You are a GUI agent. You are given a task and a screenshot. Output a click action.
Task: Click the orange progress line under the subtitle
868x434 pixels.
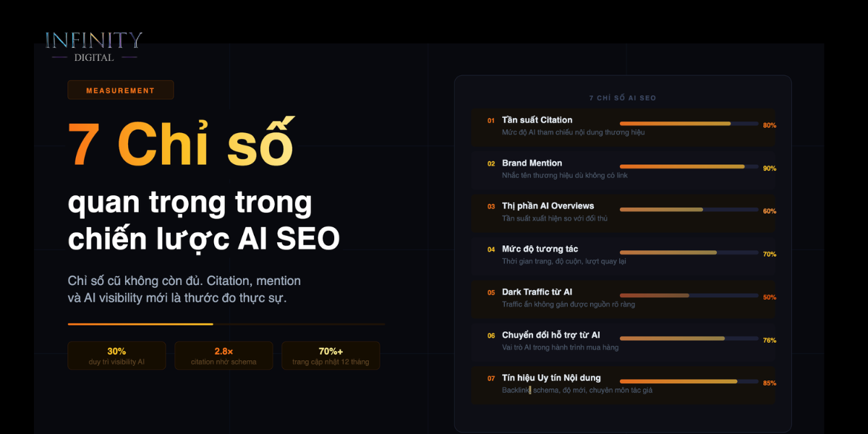[140, 324]
